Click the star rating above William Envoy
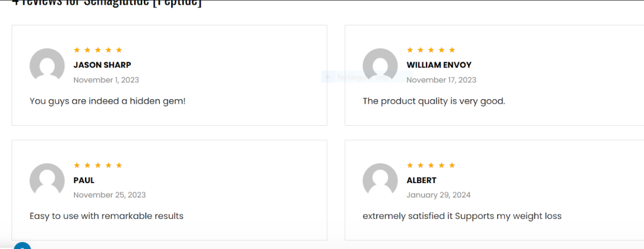 pos(431,50)
